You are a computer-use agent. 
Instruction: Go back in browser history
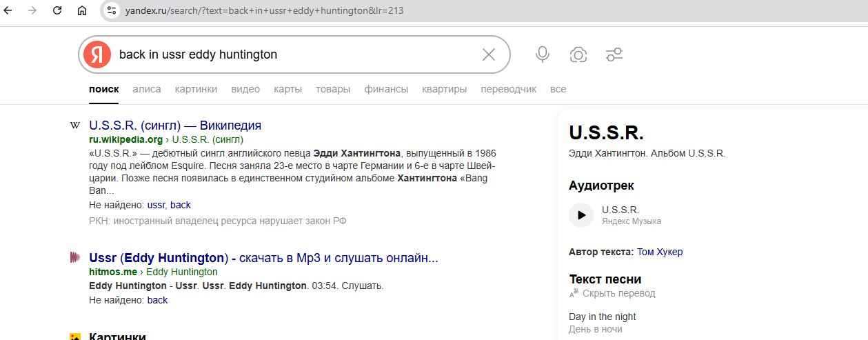[9, 10]
